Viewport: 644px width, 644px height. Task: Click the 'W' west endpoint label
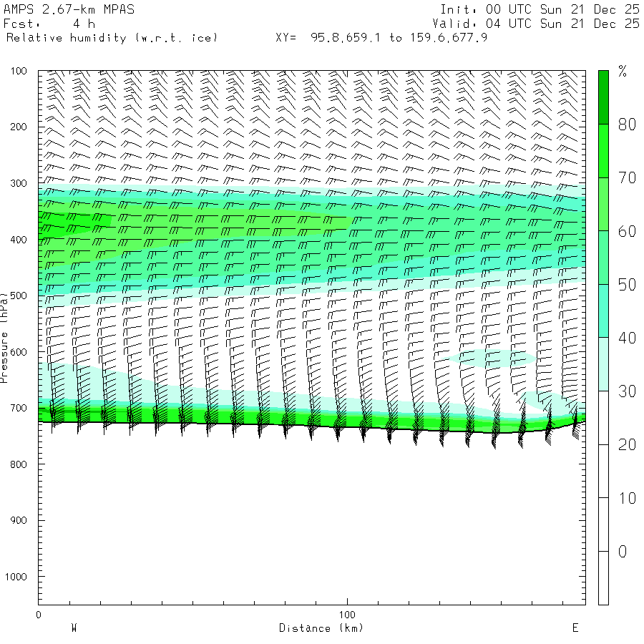tap(74, 628)
